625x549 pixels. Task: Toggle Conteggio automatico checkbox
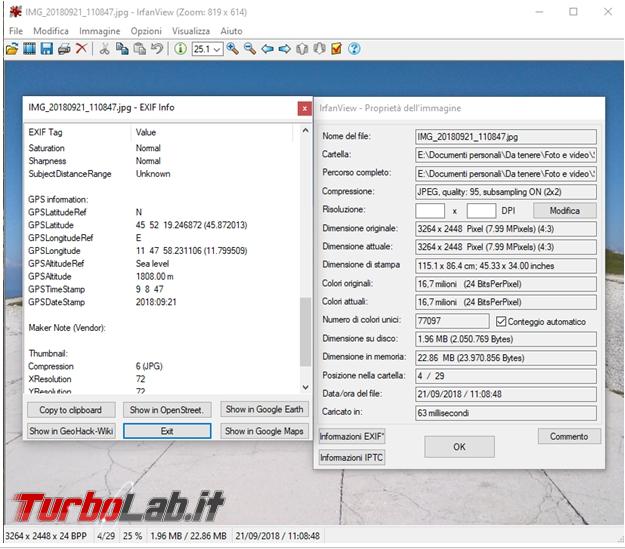(501, 321)
